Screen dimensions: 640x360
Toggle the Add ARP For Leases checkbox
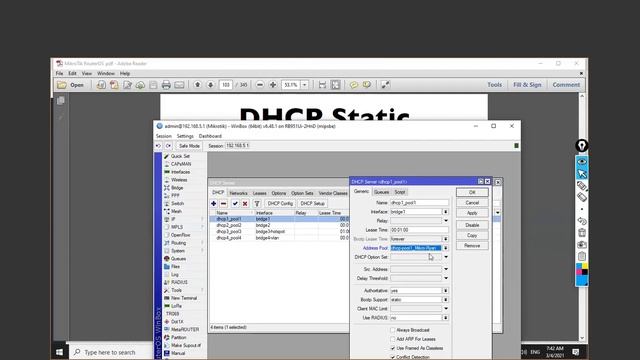point(393,339)
